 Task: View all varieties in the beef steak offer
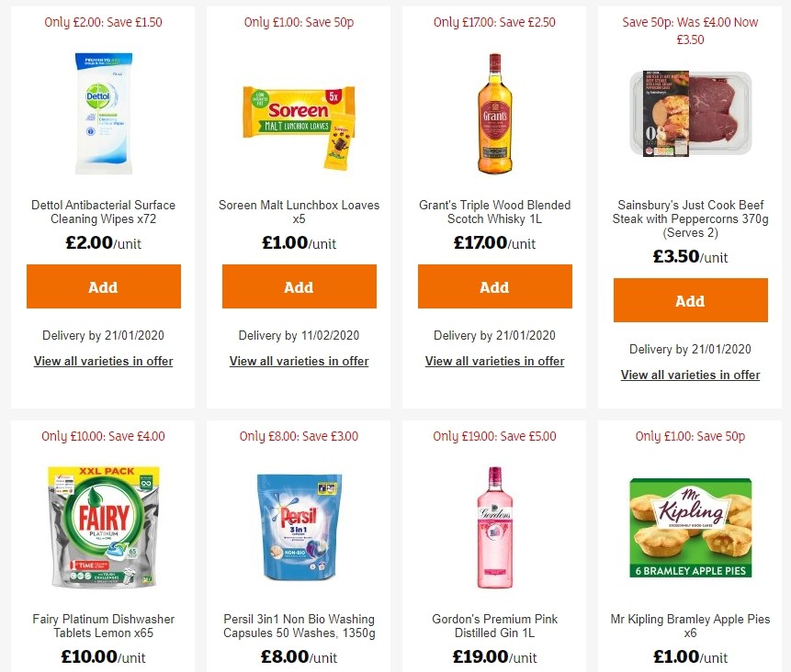tap(690, 375)
